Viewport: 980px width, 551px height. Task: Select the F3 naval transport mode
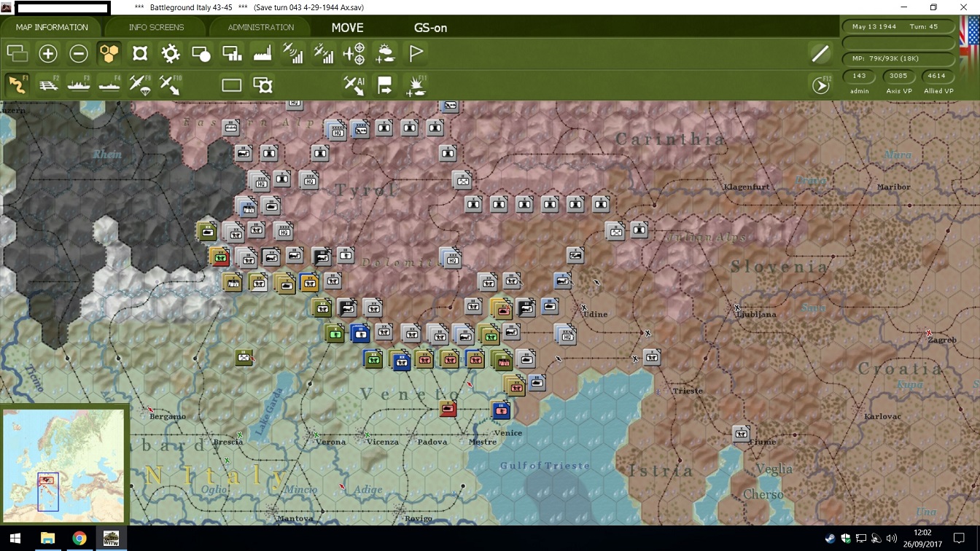tap(79, 85)
